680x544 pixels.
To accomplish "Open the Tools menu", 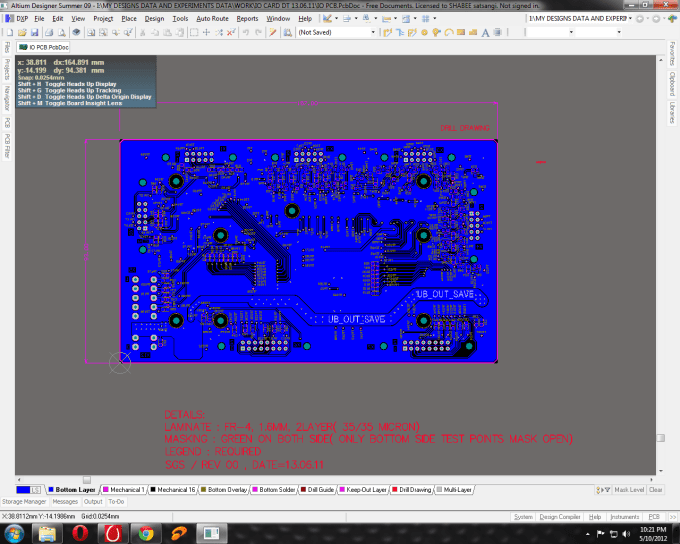I will (x=180, y=19).
